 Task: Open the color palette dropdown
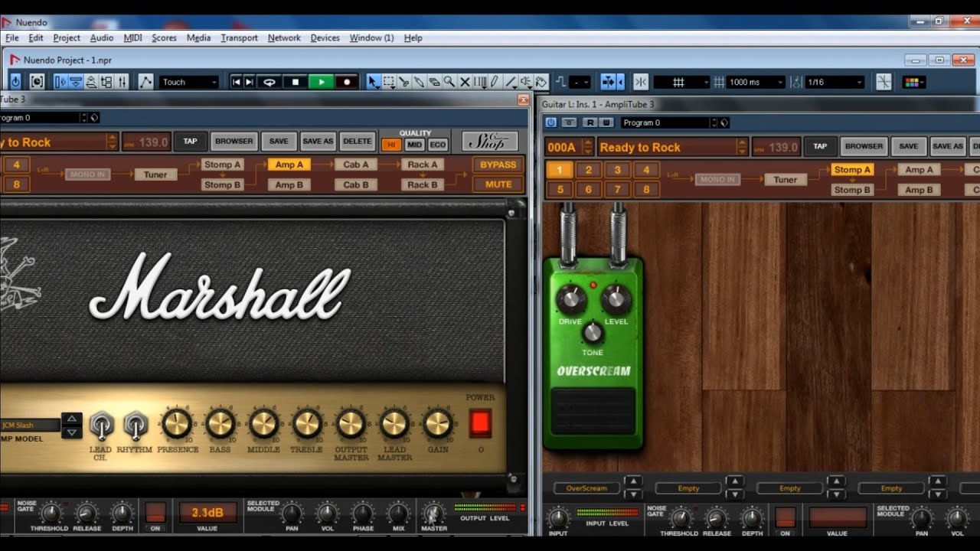[914, 82]
